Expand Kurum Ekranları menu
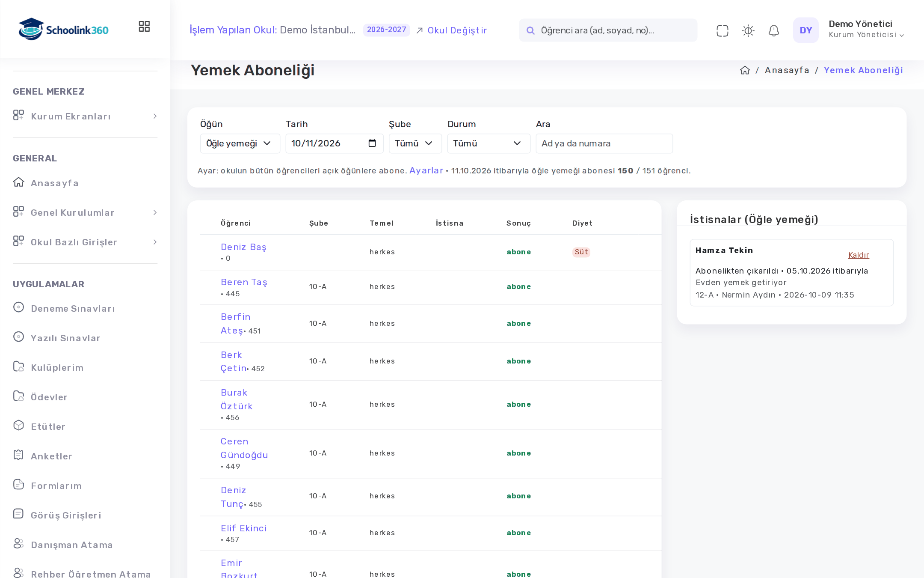The width and height of the screenshot is (924, 578). [85, 116]
